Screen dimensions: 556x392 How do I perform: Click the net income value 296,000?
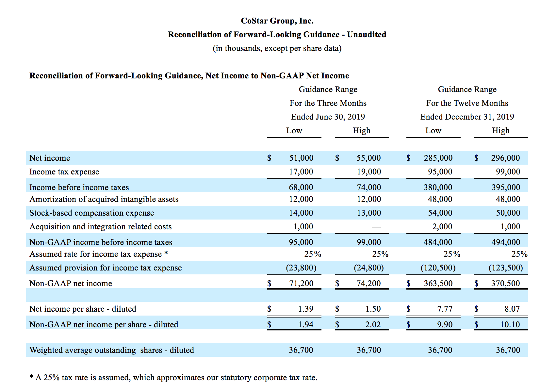tap(506, 158)
